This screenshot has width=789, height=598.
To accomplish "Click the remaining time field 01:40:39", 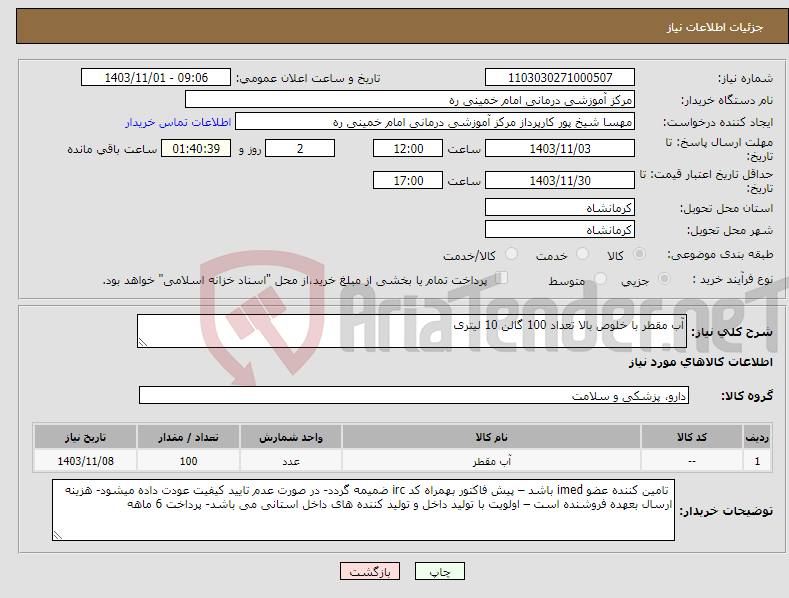I will click(196, 148).
